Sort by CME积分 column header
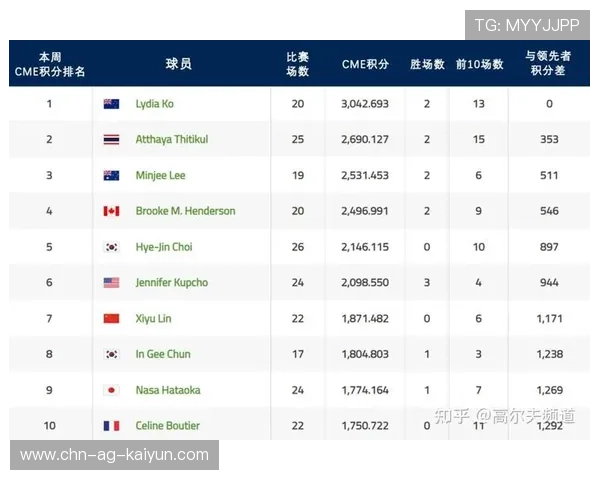Image resolution: width=600 pixels, height=480 pixels. (x=365, y=64)
